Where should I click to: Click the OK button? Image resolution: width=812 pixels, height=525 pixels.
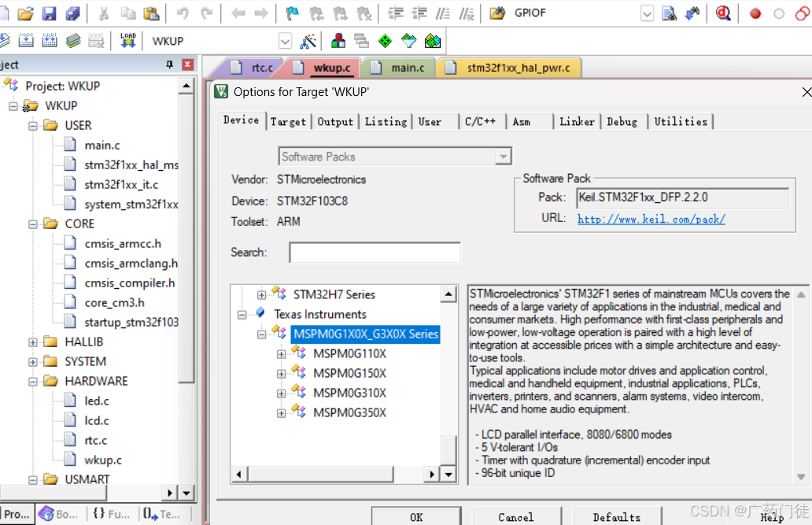416,516
